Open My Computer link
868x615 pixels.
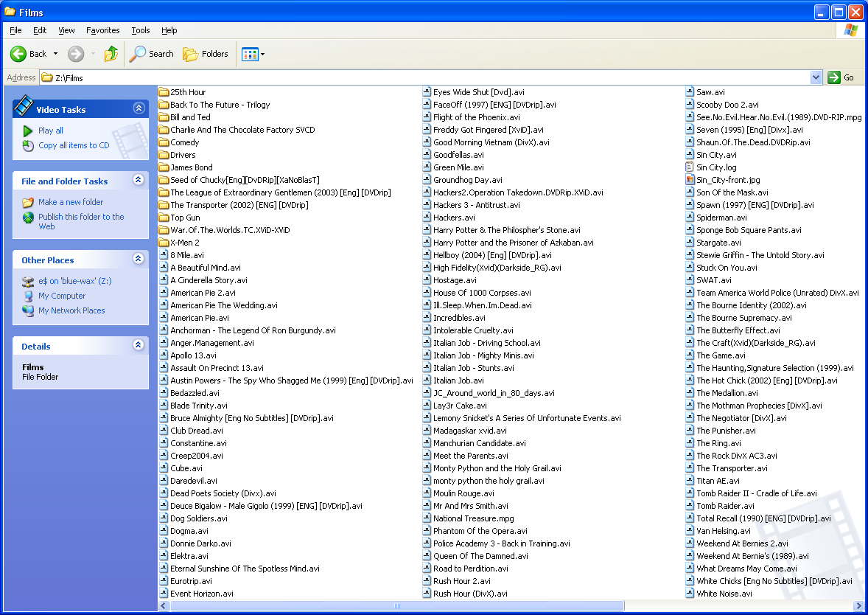(x=61, y=296)
